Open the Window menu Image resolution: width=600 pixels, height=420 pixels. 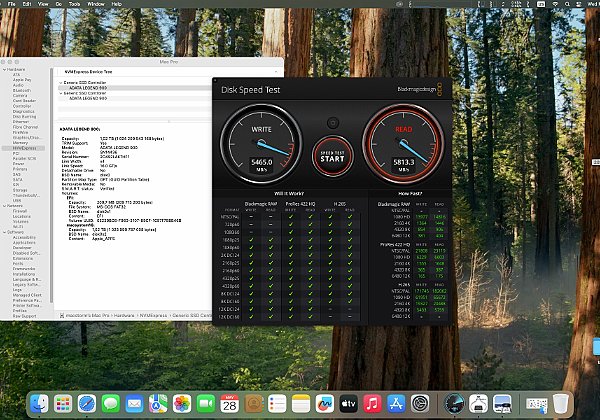coord(95,4)
